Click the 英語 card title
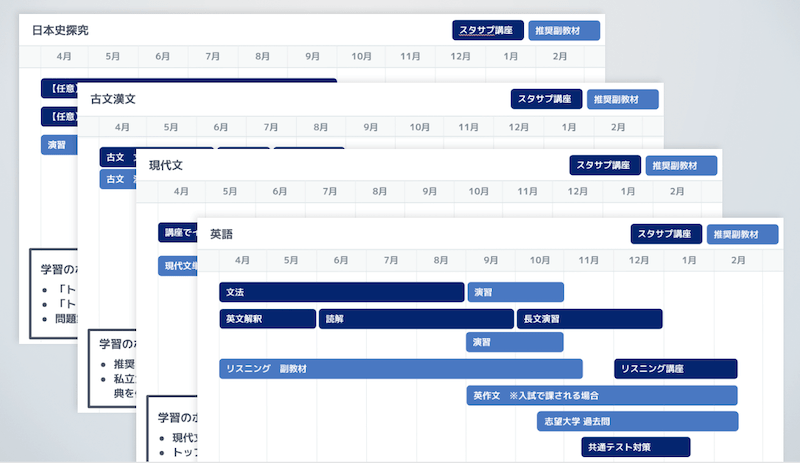Viewport: 800px width, 463px height. point(221,234)
